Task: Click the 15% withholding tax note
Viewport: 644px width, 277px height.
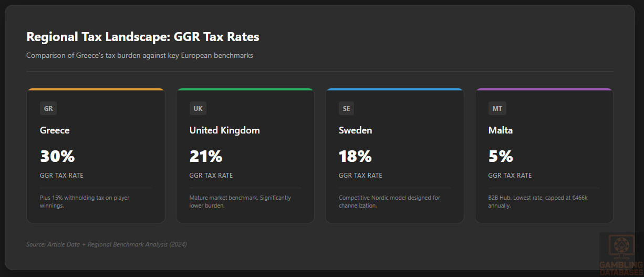Action: click(85, 202)
